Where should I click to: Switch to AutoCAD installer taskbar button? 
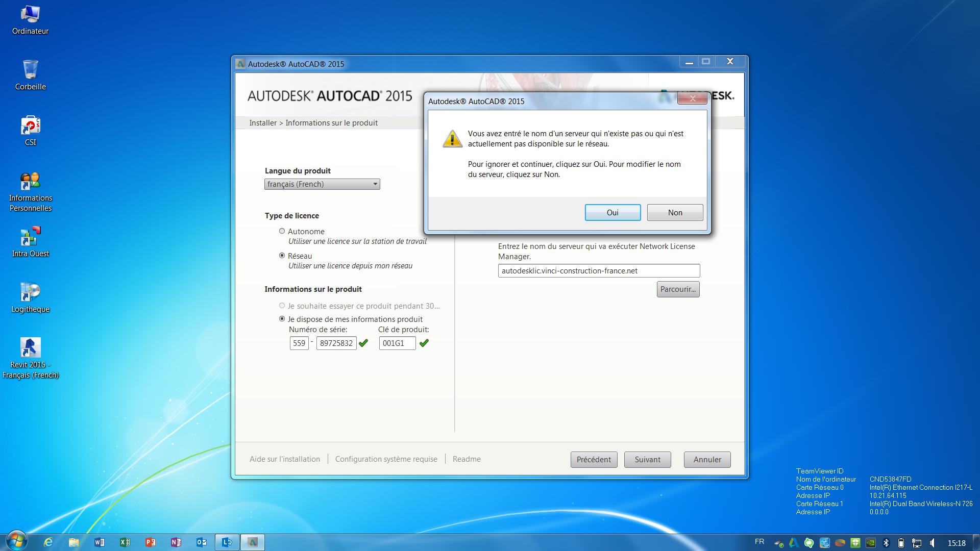[x=253, y=542]
